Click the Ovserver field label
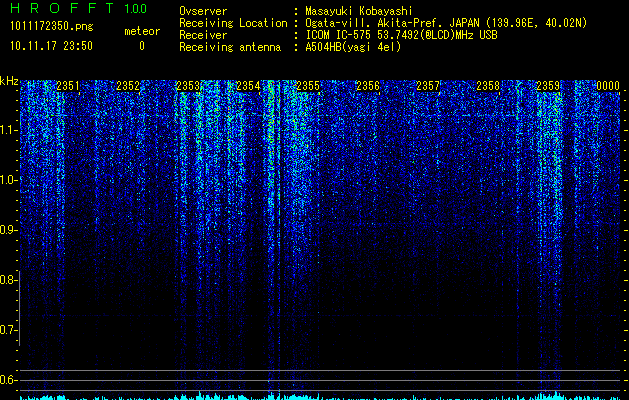The height and width of the screenshot is (400, 629). (203, 11)
